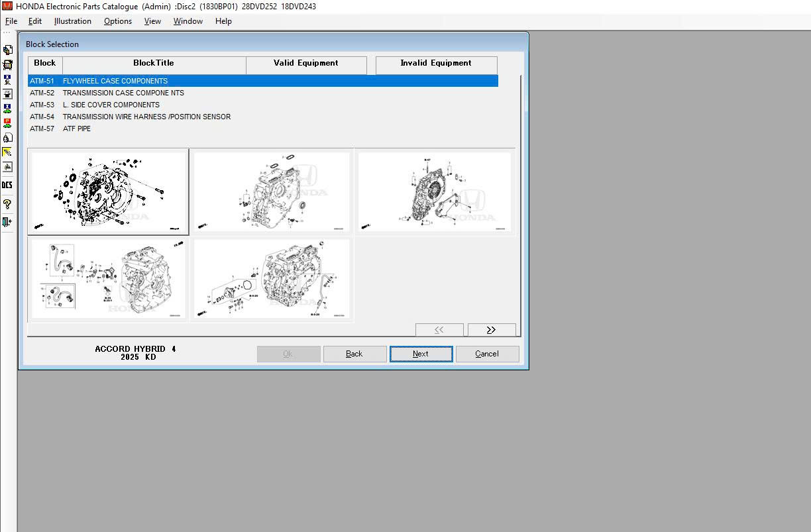Image resolution: width=811 pixels, height=532 pixels.
Task: Click the red P car icon
Action: [7, 123]
